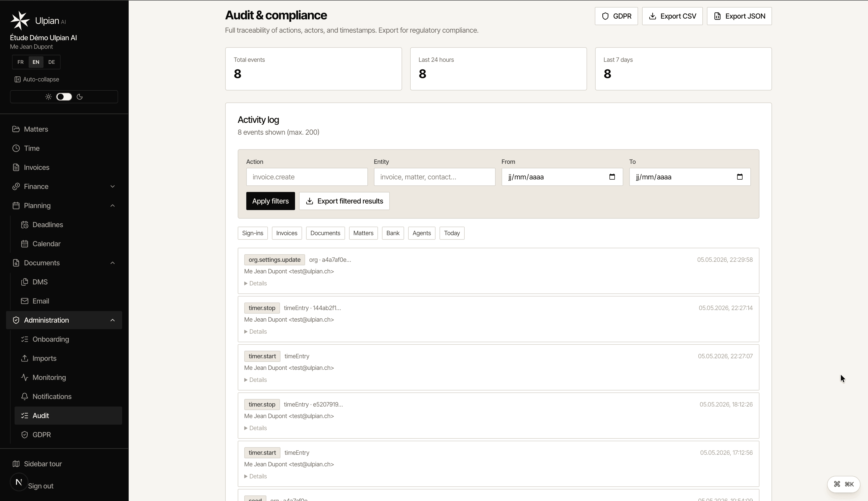Click Export CSV button
The image size is (868, 501).
pos(672,16)
